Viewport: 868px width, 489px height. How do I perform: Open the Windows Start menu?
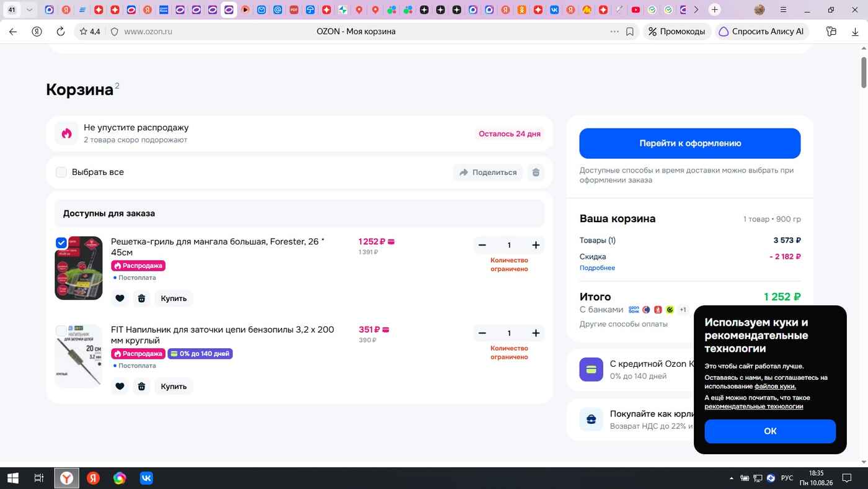pos(13,478)
